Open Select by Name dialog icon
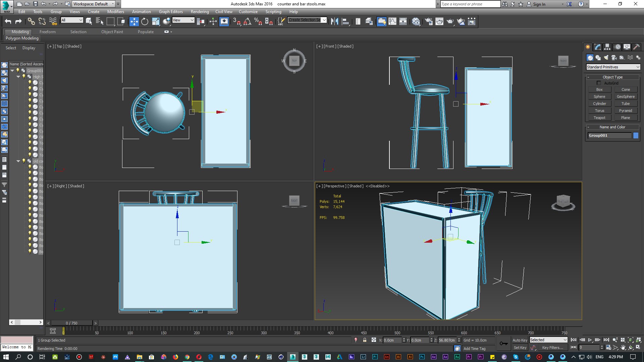This screenshot has height=362, width=644. point(100,22)
